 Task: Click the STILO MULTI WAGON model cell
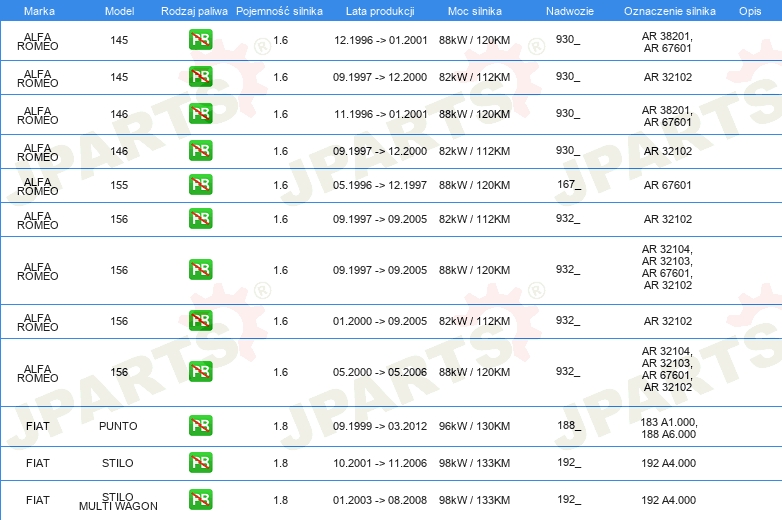click(118, 502)
